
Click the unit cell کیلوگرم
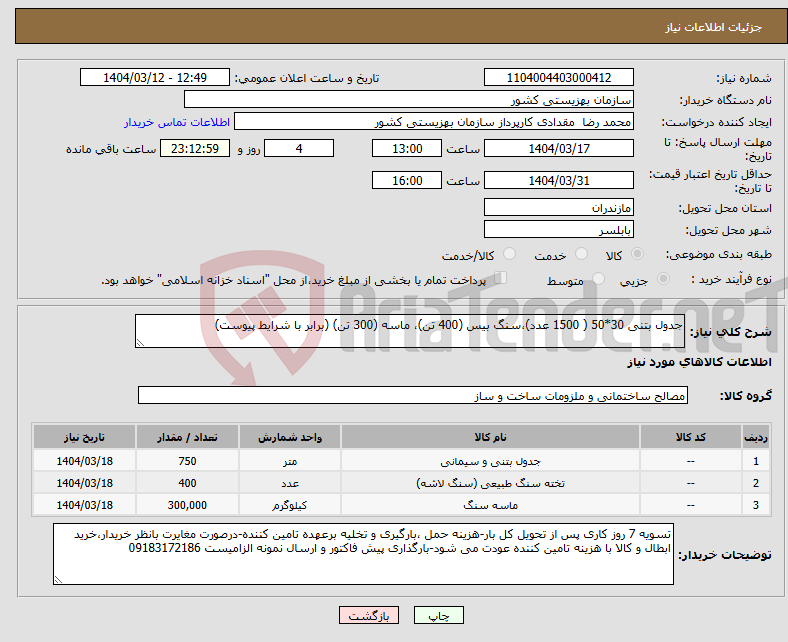click(x=290, y=505)
